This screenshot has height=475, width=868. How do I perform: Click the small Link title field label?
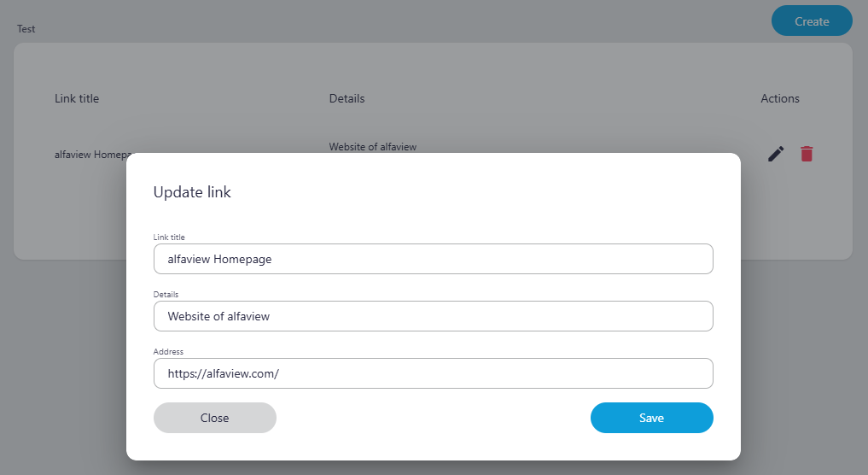169,237
